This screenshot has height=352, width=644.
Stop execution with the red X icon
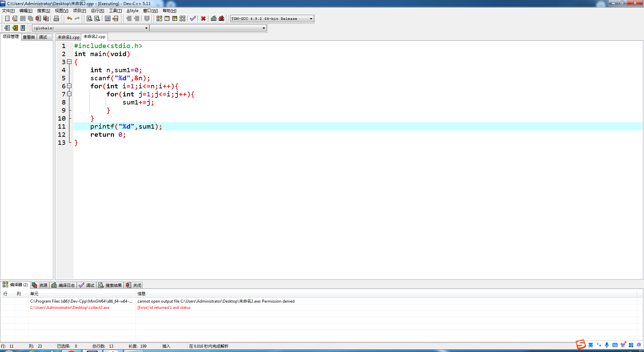(203, 18)
